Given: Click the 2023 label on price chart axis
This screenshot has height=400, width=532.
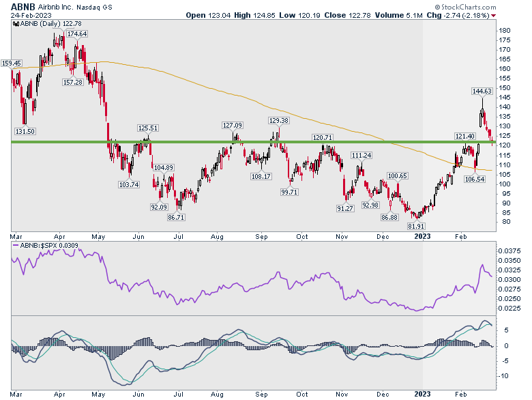Looking at the screenshot, I should (x=423, y=236).
